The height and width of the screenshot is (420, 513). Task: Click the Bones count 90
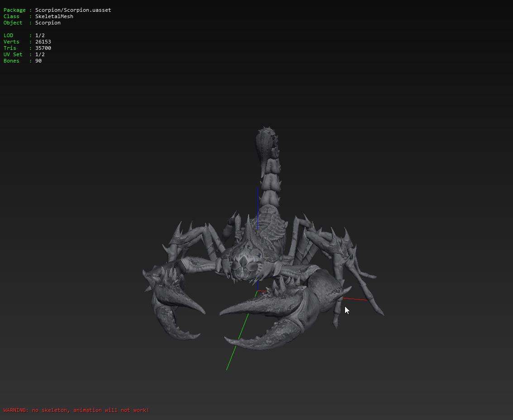click(38, 61)
